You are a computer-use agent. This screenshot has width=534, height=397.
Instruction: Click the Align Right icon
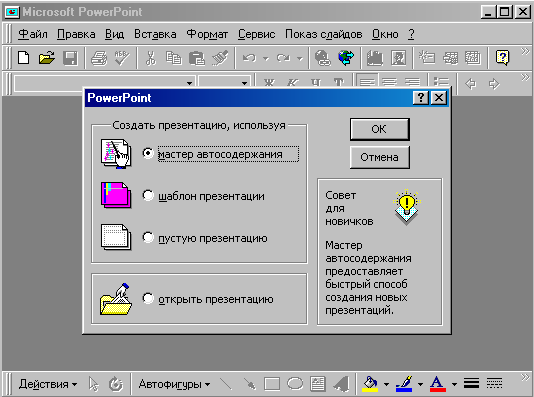tap(412, 82)
